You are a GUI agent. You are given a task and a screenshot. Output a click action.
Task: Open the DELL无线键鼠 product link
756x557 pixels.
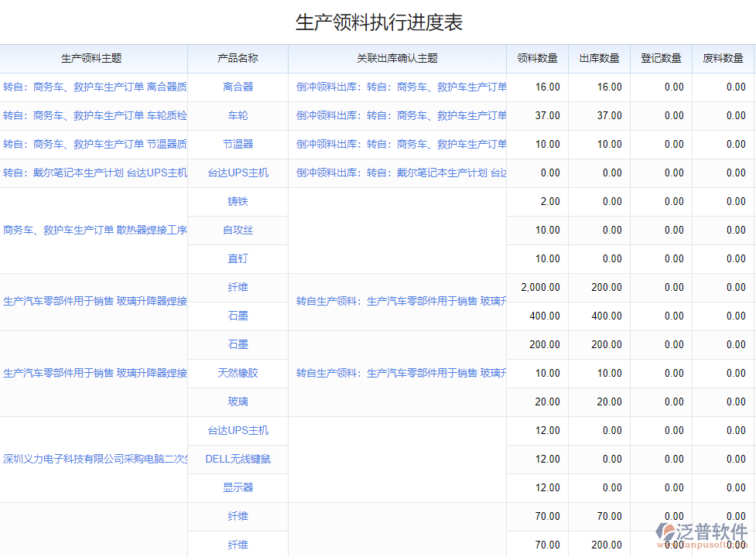[238, 459]
